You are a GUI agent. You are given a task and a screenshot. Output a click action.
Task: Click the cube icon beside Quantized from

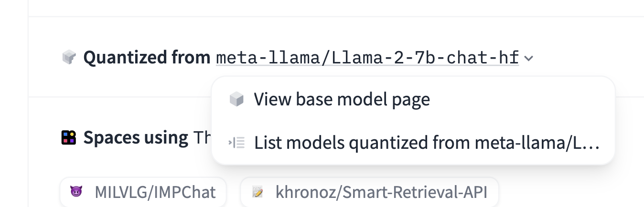[69, 58]
